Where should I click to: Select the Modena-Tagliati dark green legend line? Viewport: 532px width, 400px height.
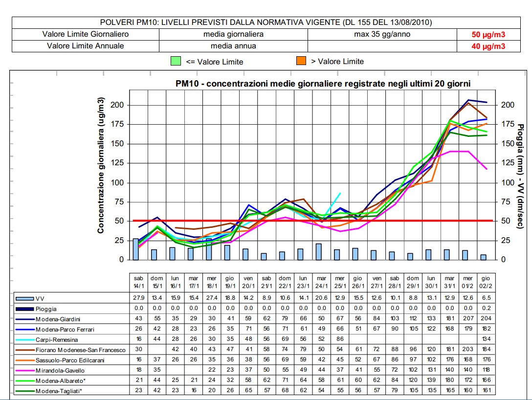[x=25, y=390]
